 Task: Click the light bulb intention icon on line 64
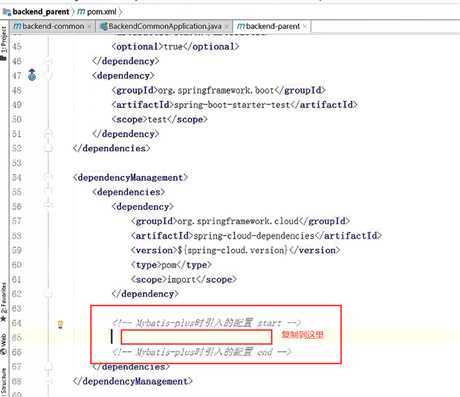click(60, 324)
